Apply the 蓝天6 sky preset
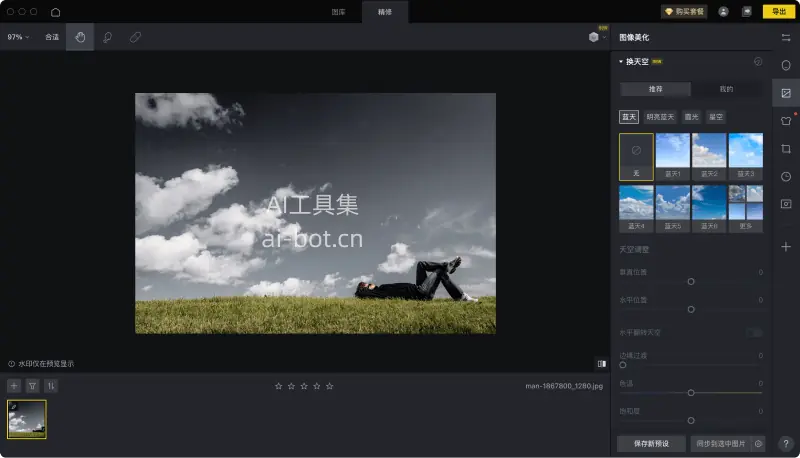Screen dimensions: 800x458 coord(709,209)
